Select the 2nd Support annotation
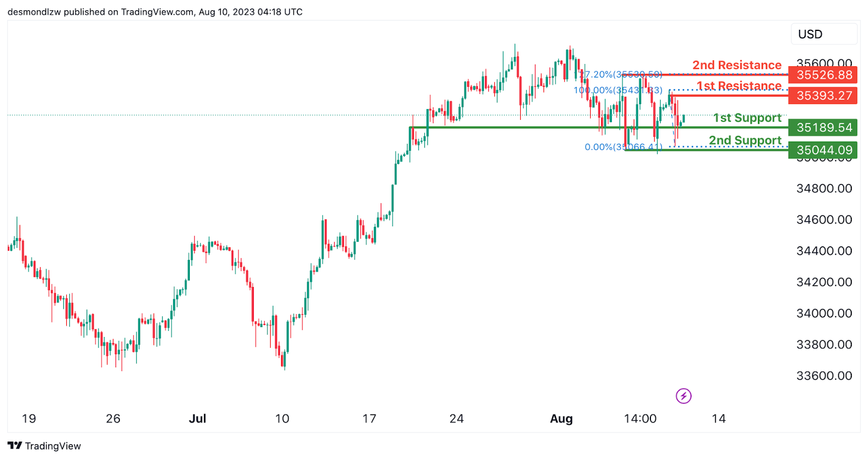The width and height of the screenshot is (868, 459). (x=745, y=141)
